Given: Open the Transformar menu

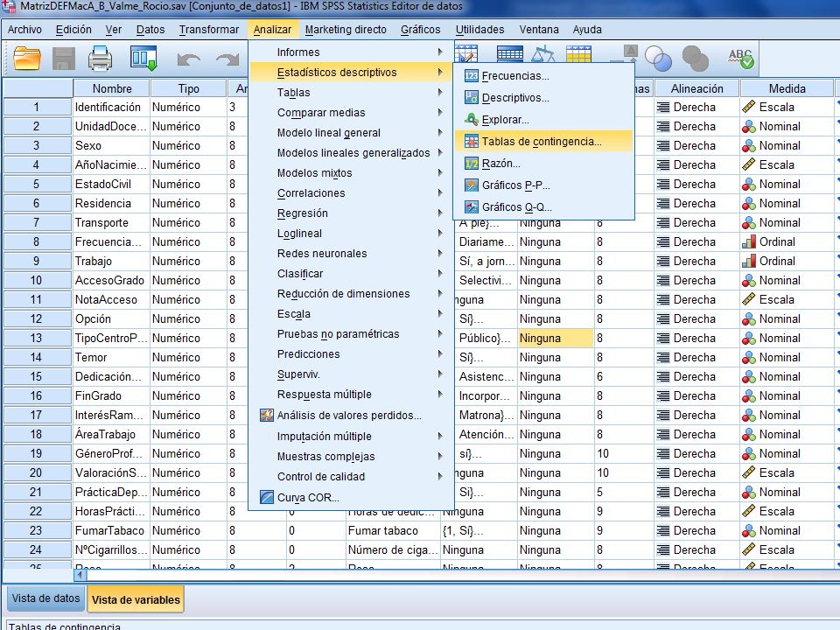Looking at the screenshot, I should point(209,30).
